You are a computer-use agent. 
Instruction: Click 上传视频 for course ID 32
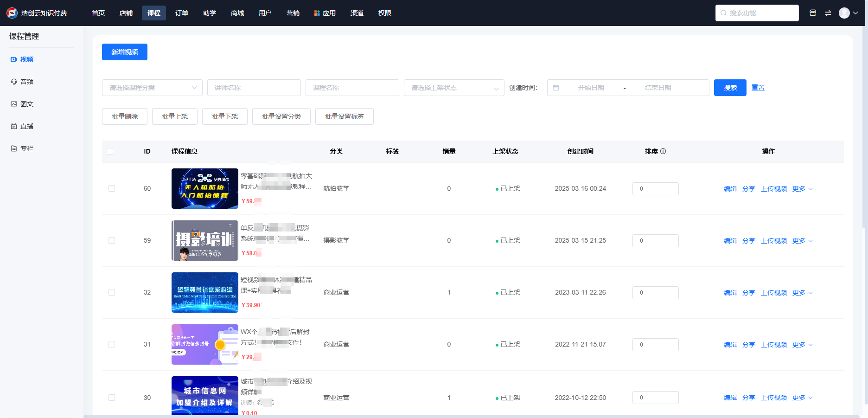[x=774, y=293]
